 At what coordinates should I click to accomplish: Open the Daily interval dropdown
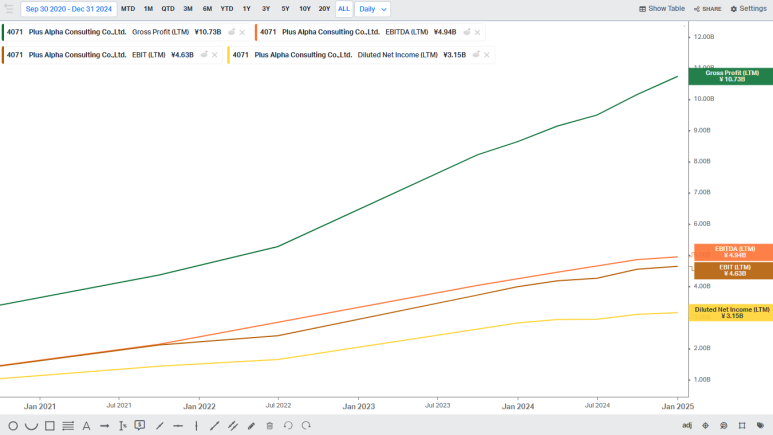tap(373, 9)
